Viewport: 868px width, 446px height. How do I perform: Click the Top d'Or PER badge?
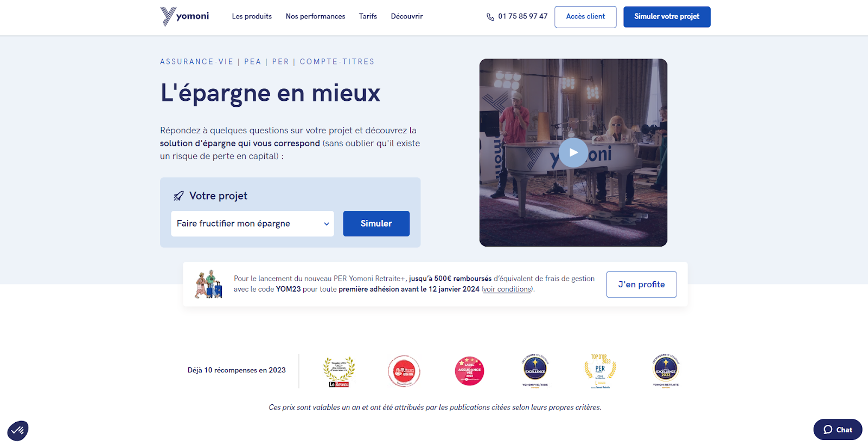point(600,371)
